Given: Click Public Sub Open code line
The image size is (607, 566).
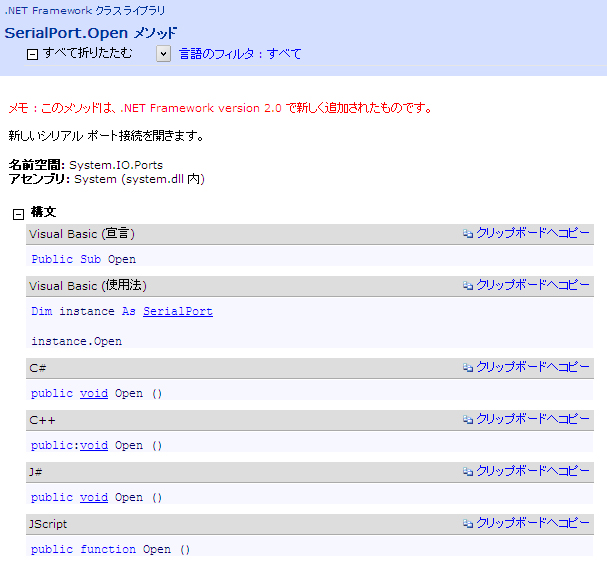Looking at the screenshot, I should tap(84, 259).
